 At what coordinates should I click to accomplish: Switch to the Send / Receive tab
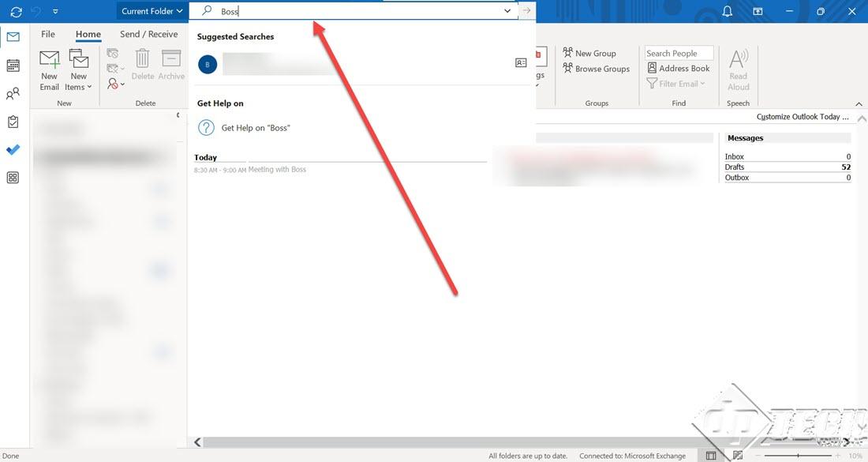click(149, 34)
